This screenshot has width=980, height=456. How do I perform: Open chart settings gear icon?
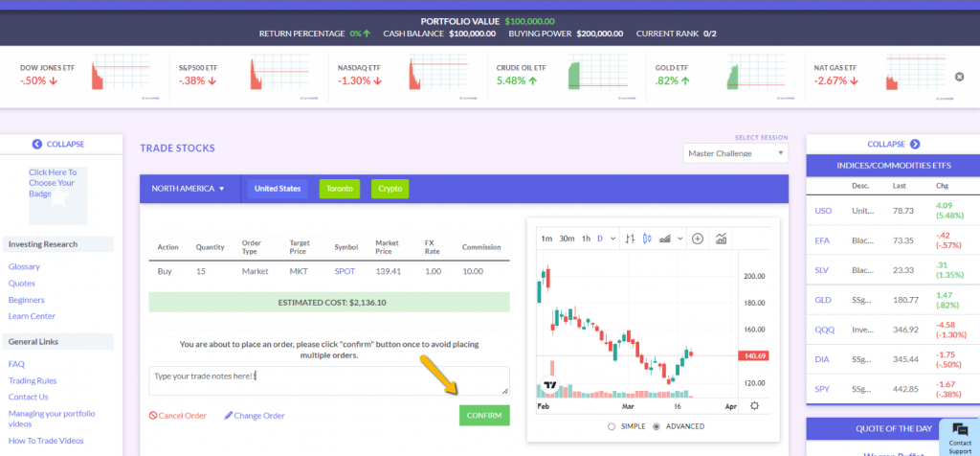click(x=754, y=406)
